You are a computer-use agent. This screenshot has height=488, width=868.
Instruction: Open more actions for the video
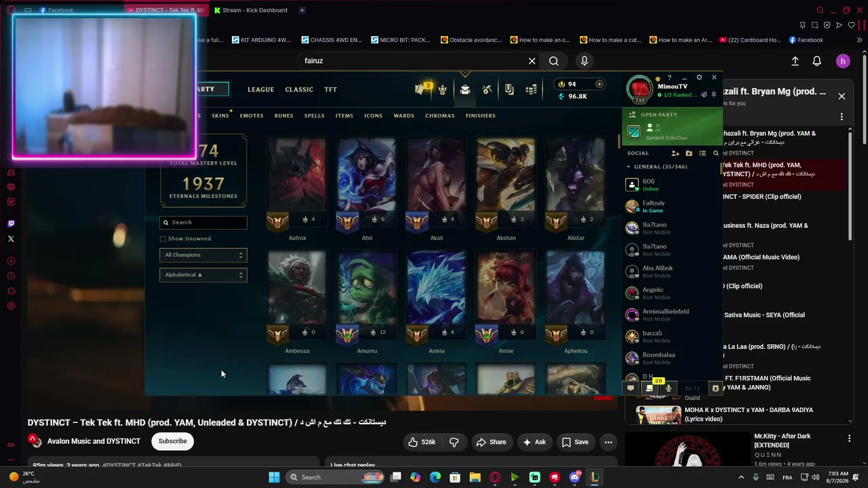[x=608, y=442]
